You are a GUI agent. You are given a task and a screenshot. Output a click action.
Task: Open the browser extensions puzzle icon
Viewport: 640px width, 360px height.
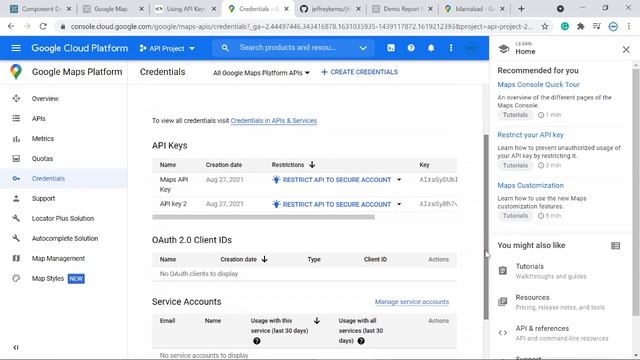pyautogui.click(x=581, y=26)
